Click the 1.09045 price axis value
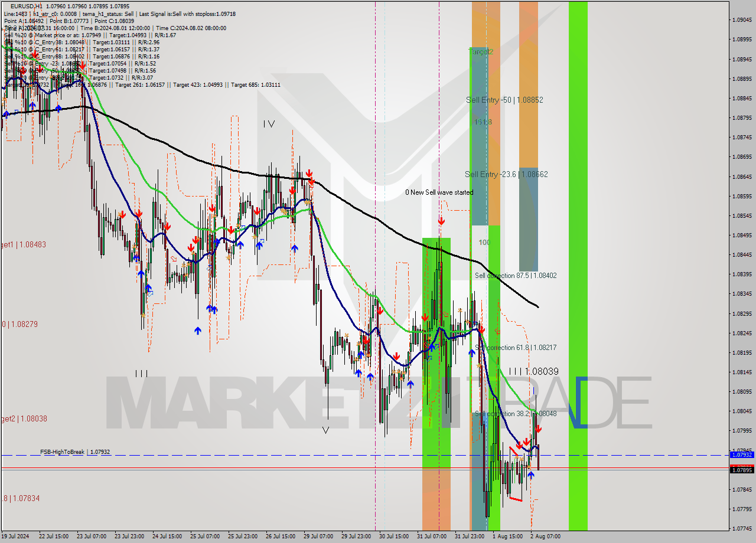 (742, 20)
